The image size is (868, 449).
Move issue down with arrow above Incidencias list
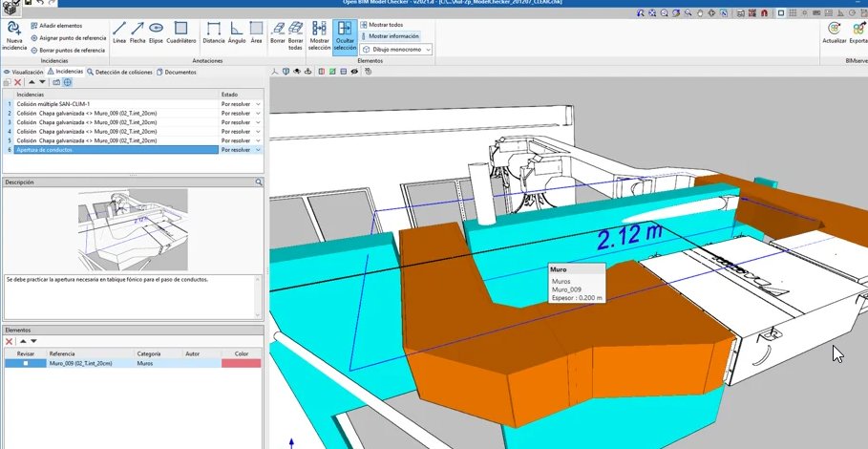point(42,82)
